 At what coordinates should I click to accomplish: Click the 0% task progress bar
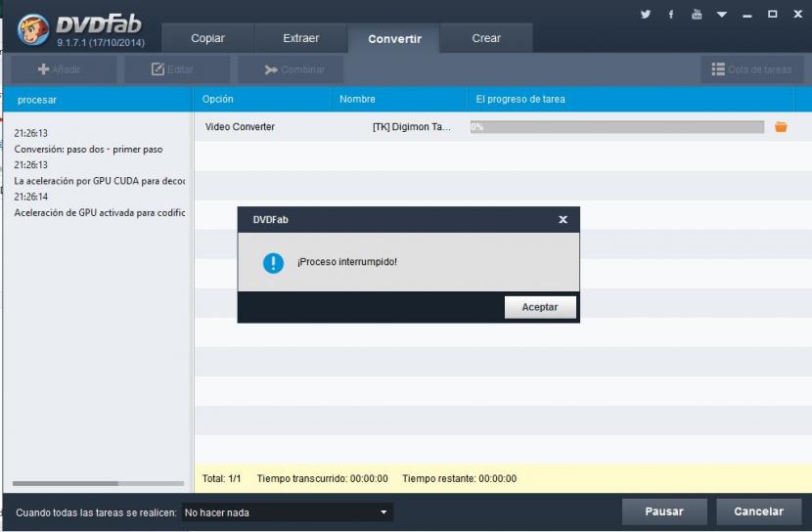pos(616,127)
